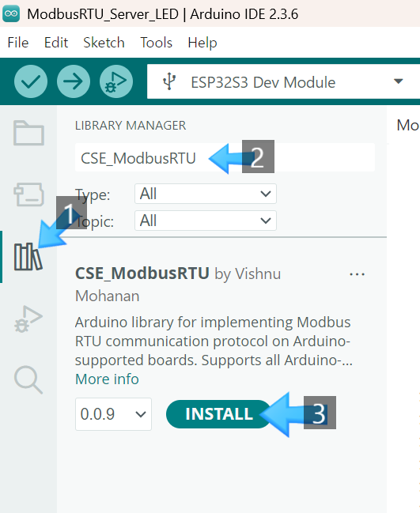The width and height of the screenshot is (420, 513).
Task: Click the Arduino IDE logo in the title bar
Action: point(11,14)
